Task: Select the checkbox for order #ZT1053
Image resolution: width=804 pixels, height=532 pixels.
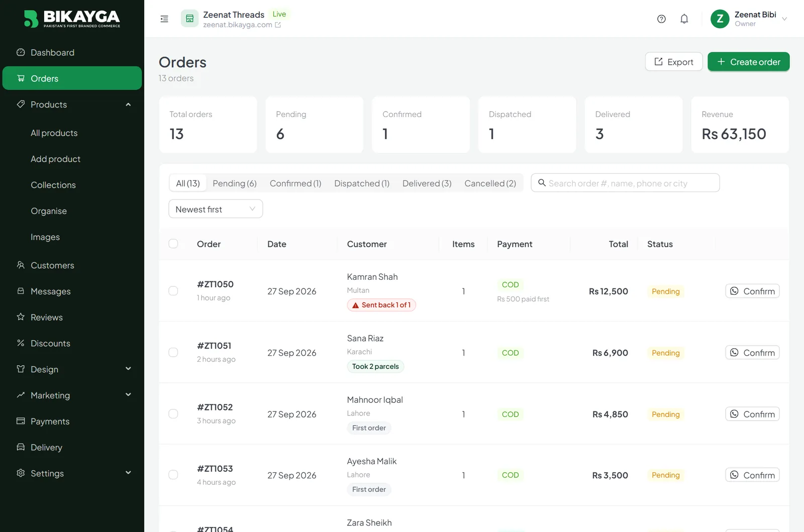Action: [173, 475]
